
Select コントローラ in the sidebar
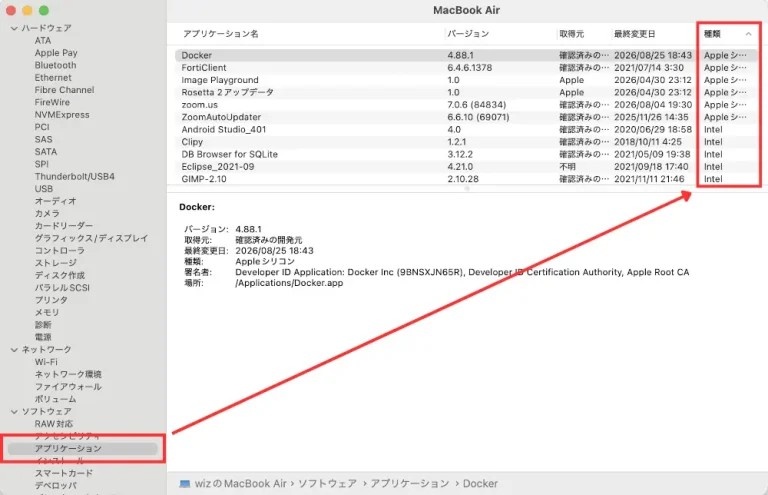[59, 251]
